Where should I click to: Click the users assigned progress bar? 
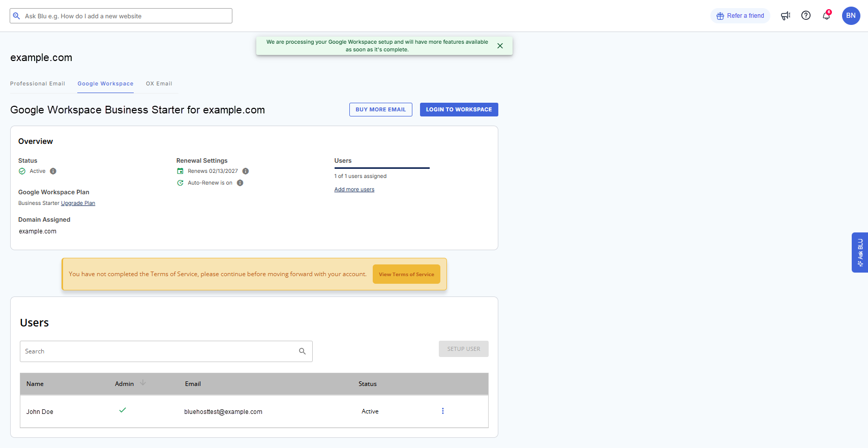tap(382, 168)
